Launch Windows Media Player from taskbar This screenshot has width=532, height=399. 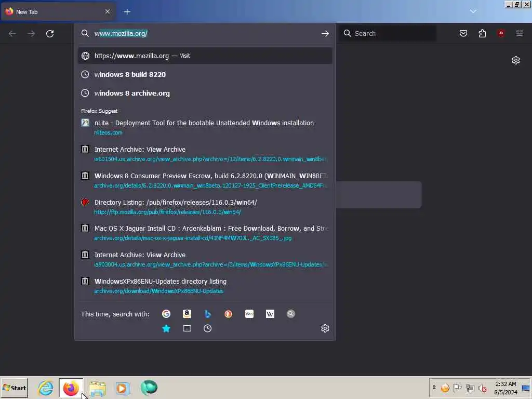click(x=123, y=388)
